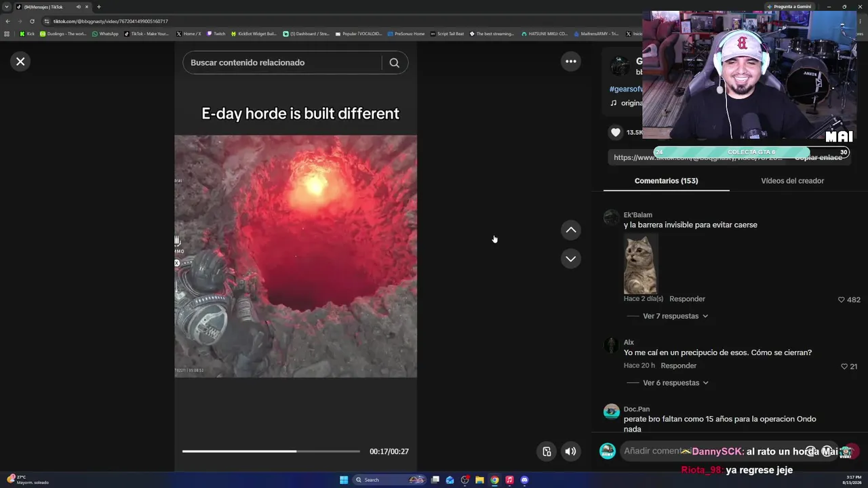
Task: Open the creator's profile avatar
Action: 620,66
